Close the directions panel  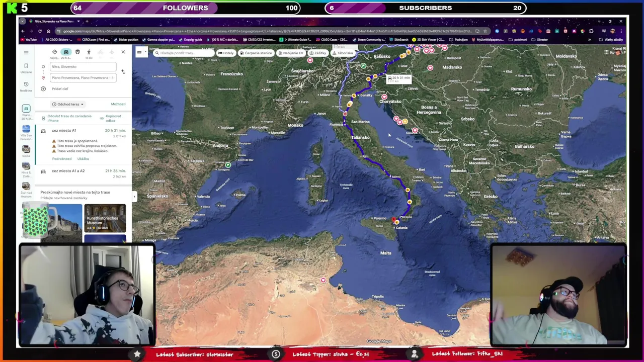(x=123, y=52)
